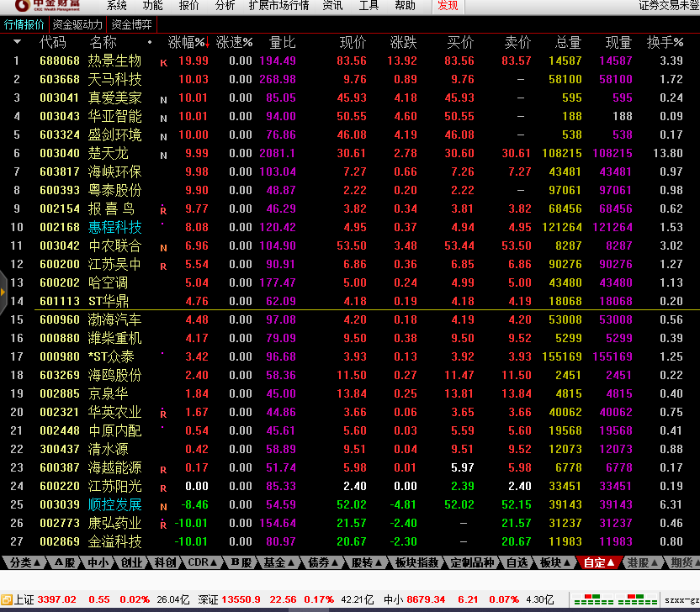Open the 报价 menu
This screenshot has height=612, width=700.
click(188, 5)
